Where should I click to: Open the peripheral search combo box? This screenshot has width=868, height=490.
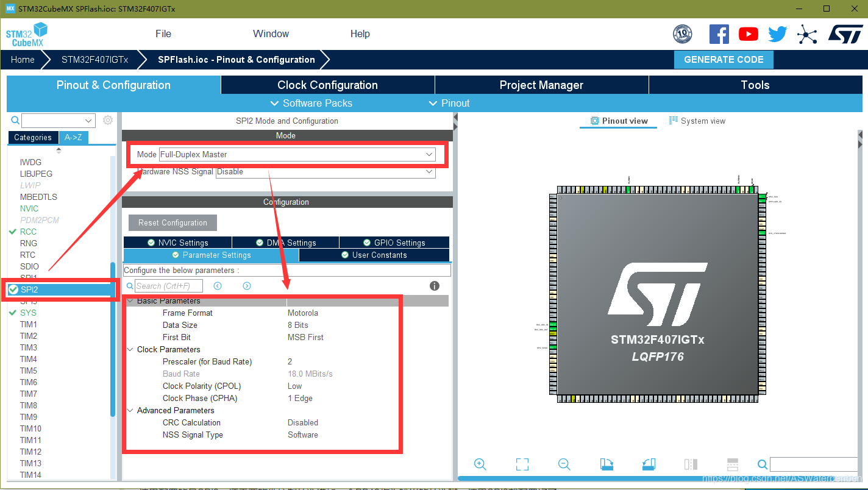coord(59,120)
